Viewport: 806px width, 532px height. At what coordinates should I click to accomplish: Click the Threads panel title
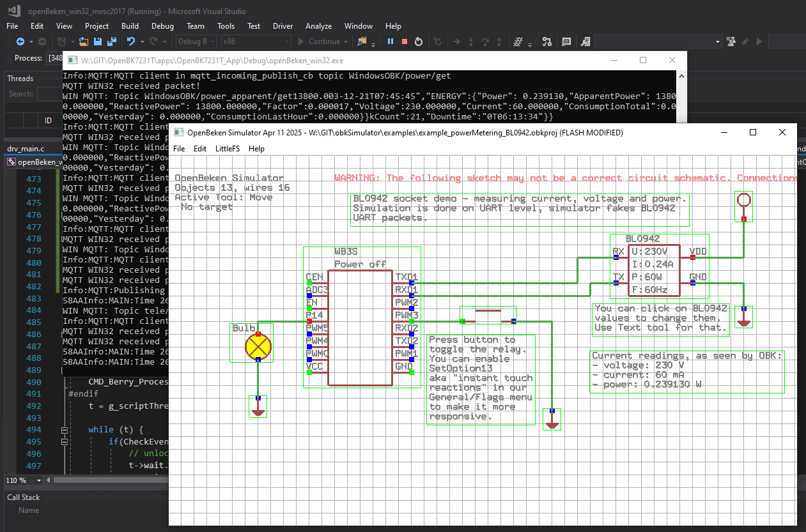tap(20, 79)
